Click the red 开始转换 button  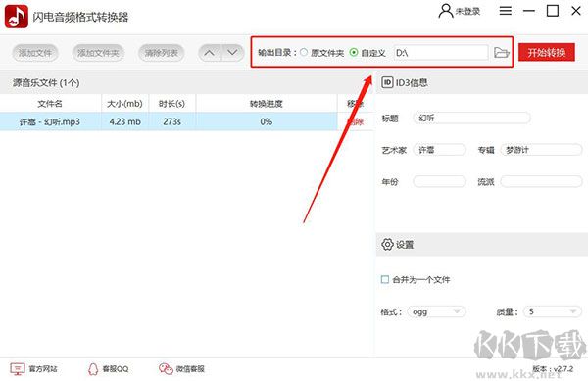click(x=547, y=53)
